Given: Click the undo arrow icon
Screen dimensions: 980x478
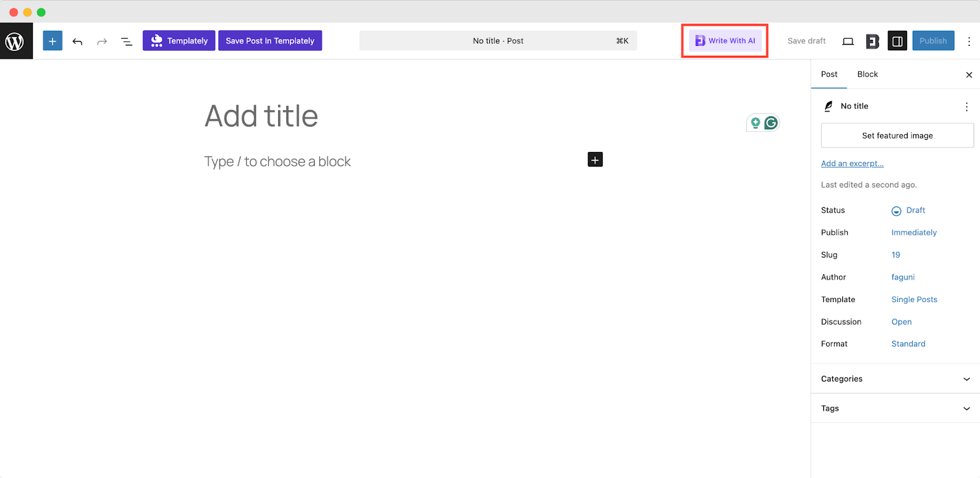Looking at the screenshot, I should (x=77, y=41).
